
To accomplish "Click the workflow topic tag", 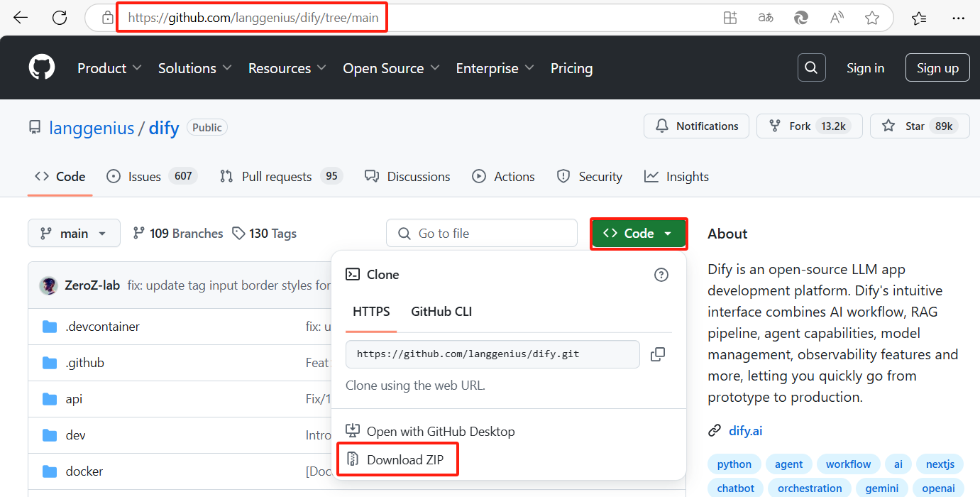I will [848, 464].
